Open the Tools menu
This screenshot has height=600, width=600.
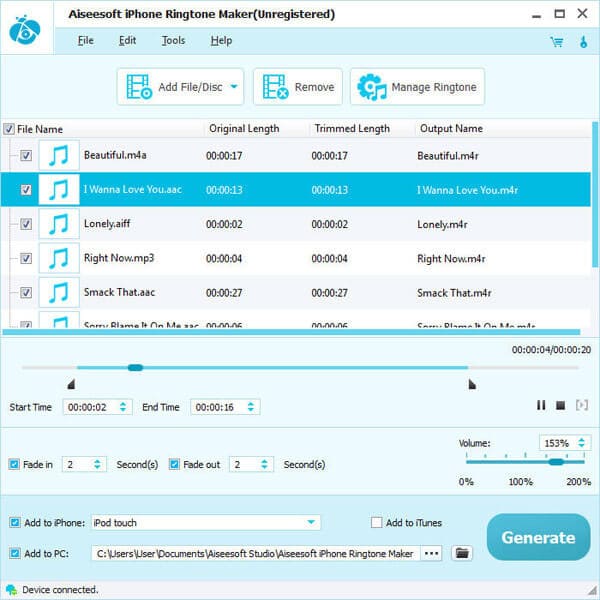(173, 41)
